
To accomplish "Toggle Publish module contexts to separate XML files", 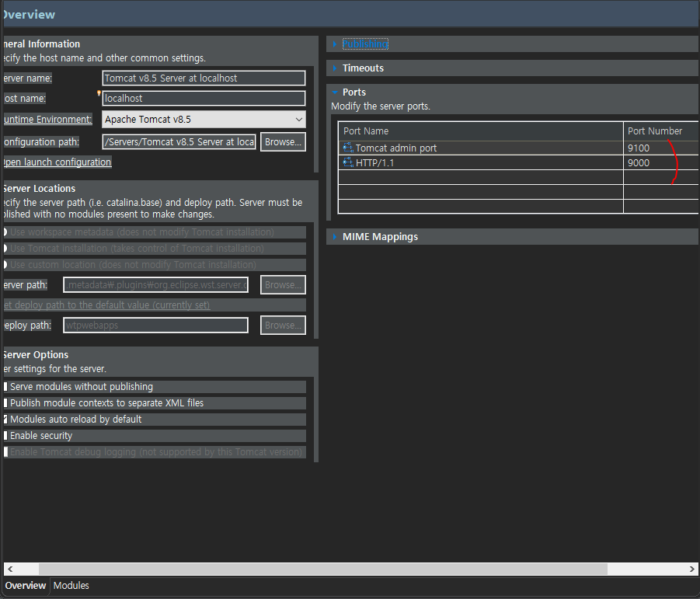I will click(x=5, y=402).
